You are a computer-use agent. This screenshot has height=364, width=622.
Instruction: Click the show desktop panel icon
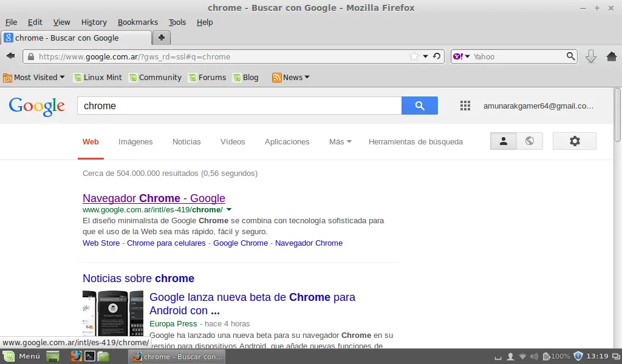coord(52,357)
